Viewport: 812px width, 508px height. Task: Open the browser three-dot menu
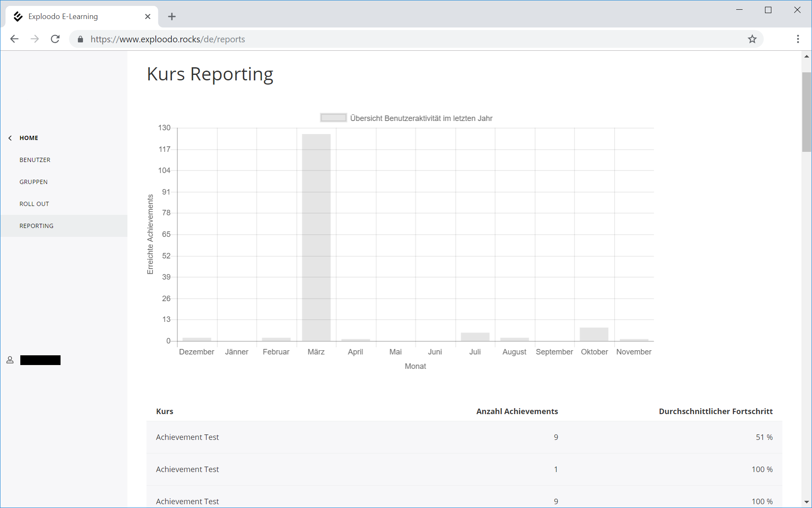(x=798, y=39)
